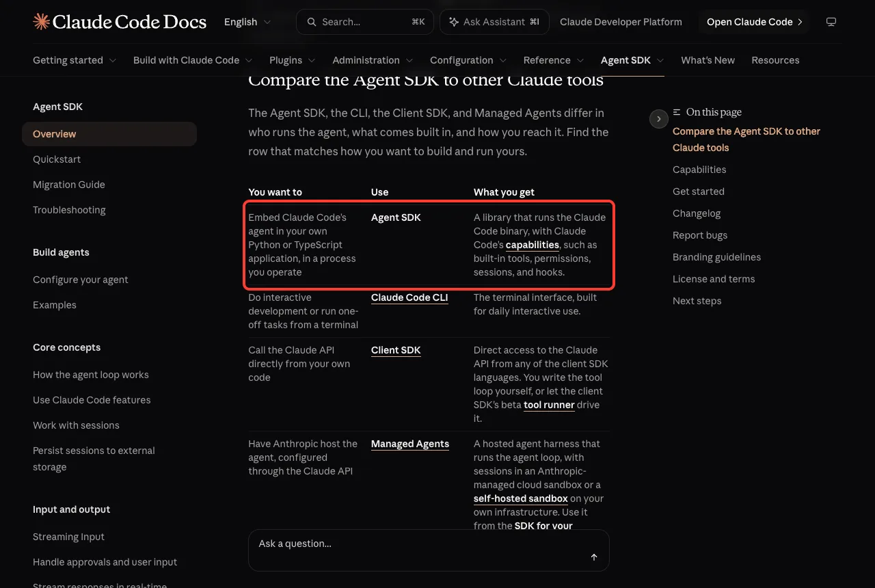Jump to Capabilities in On this page
Screen dimensions: 875x588
point(699,170)
